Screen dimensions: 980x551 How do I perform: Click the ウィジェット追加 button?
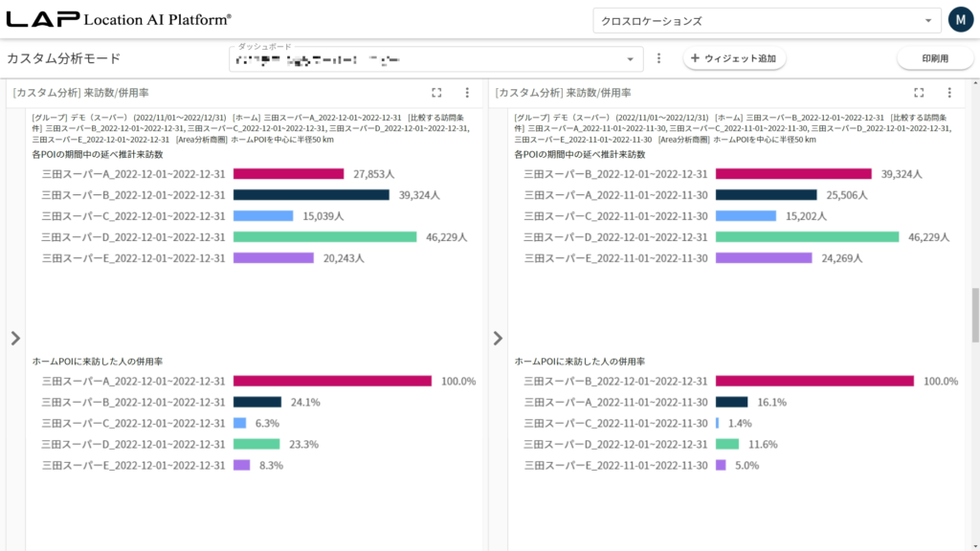735,58
